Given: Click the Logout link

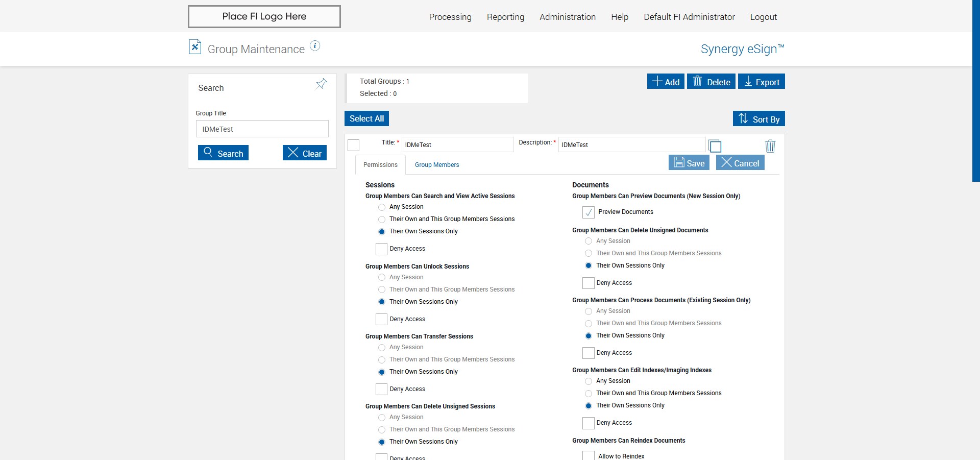Looking at the screenshot, I should point(763,17).
